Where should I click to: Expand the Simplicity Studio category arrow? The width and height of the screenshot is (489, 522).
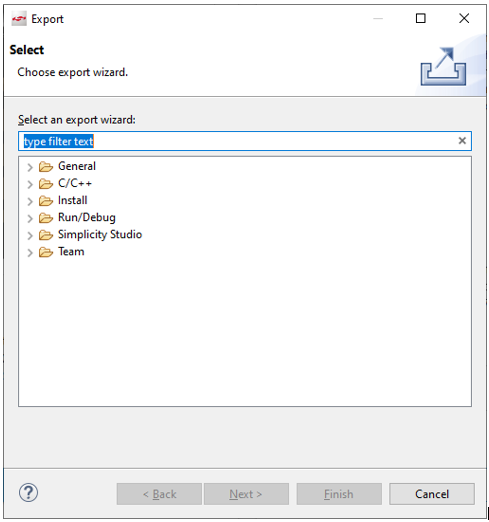[x=30, y=236]
